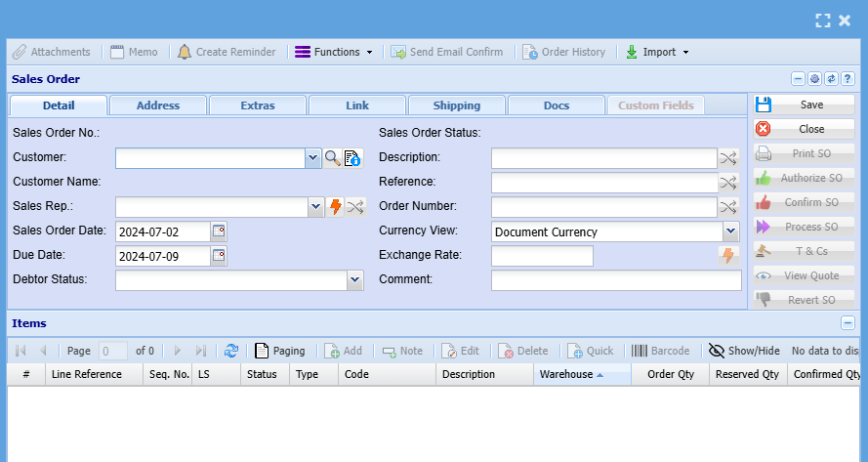Expand the Debtor Status dropdown

pos(355,280)
